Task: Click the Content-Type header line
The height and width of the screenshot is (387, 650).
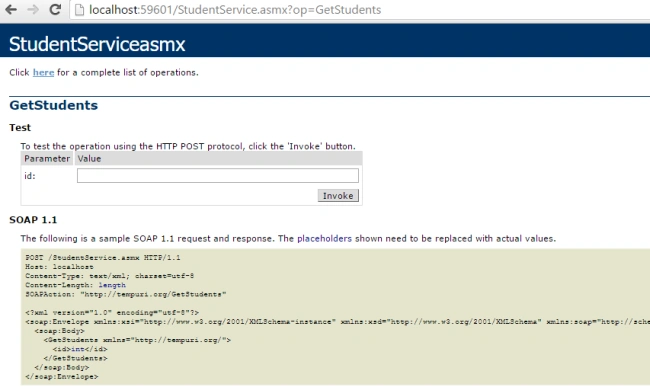Action: (x=109, y=276)
